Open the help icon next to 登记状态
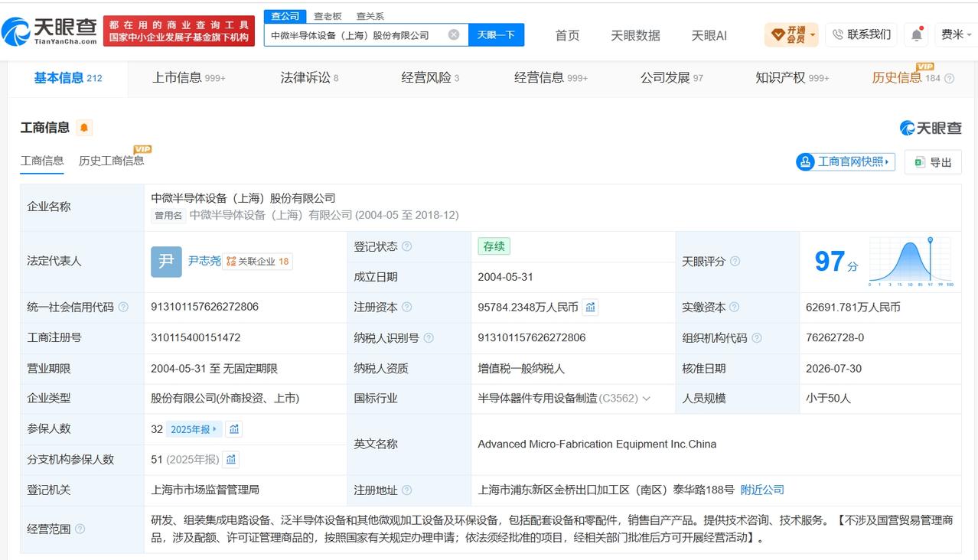 pyautogui.click(x=407, y=246)
